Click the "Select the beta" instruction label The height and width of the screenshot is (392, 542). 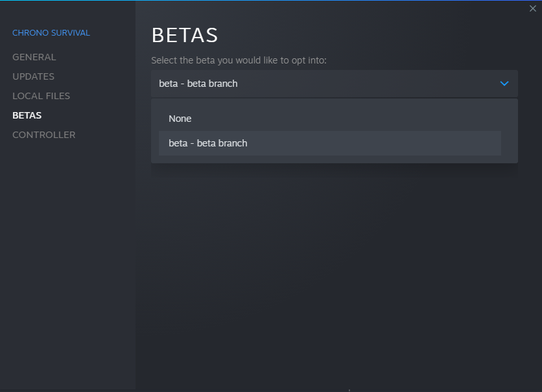239,60
